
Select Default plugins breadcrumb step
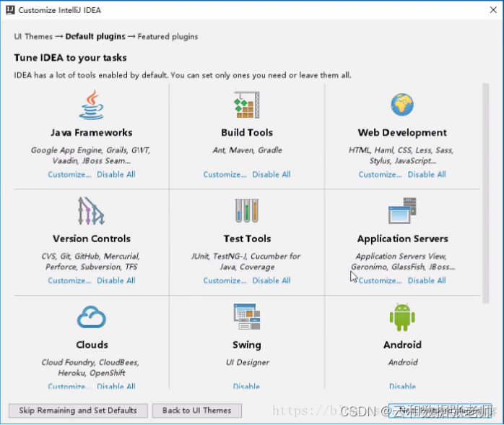(95, 37)
